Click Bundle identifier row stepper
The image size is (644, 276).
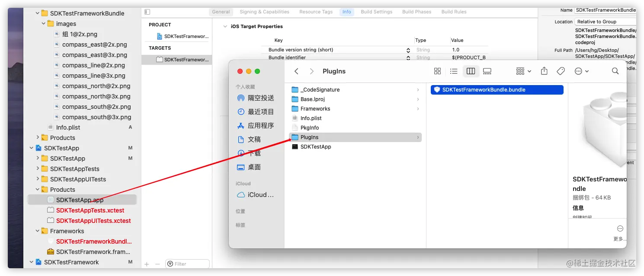(408, 58)
